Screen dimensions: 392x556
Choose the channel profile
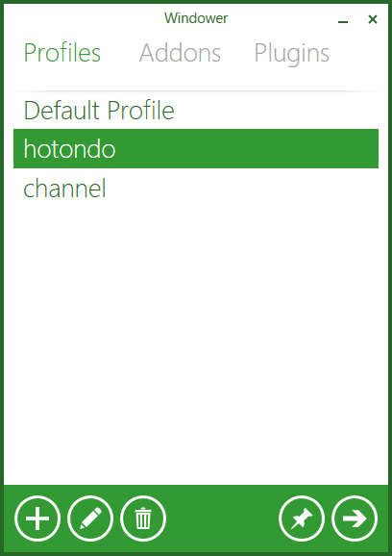click(x=196, y=188)
